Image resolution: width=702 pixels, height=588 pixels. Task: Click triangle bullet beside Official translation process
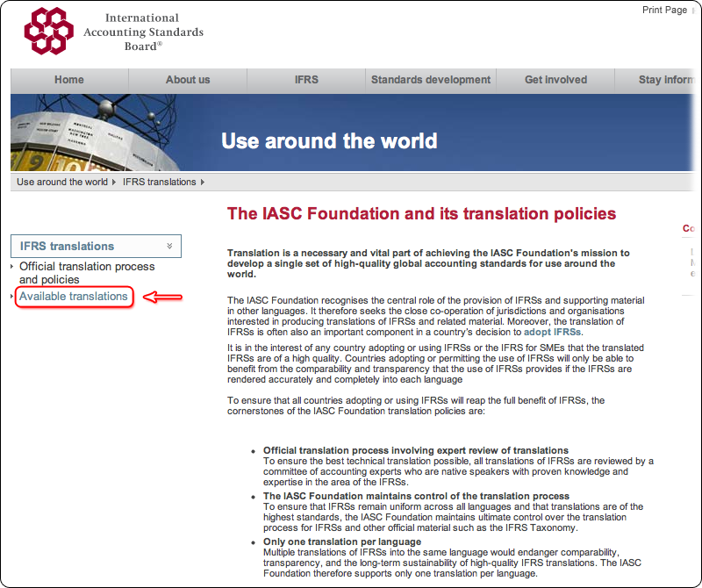click(12, 267)
